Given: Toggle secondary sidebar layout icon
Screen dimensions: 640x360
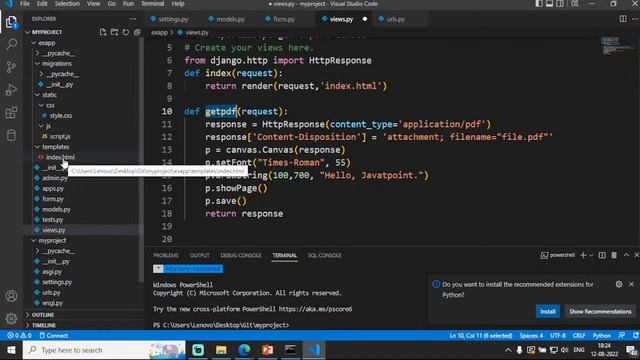Looking at the screenshot, I should coord(560,4).
